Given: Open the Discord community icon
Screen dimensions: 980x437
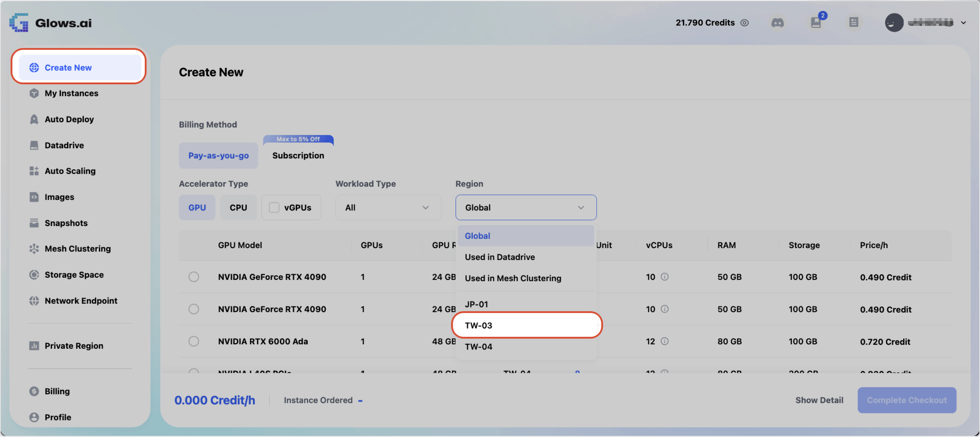Looking at the screenshot, I should [x=777, y=23].
